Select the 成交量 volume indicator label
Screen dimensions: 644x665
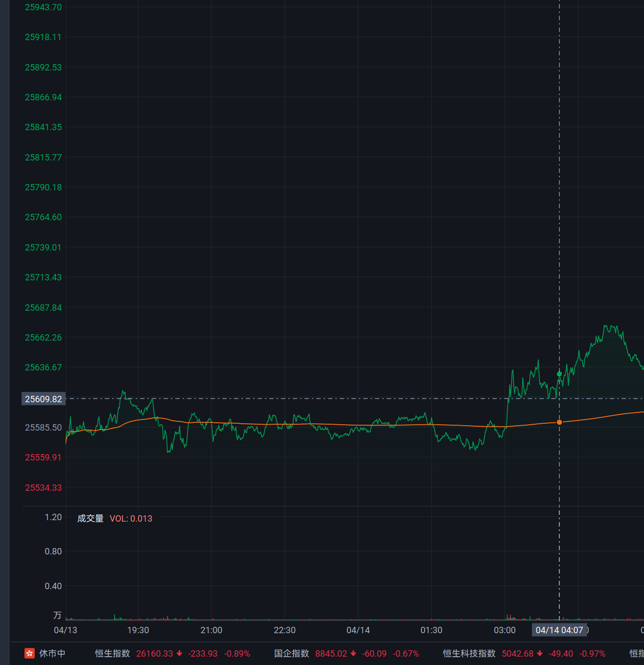[x=91, y=518]
